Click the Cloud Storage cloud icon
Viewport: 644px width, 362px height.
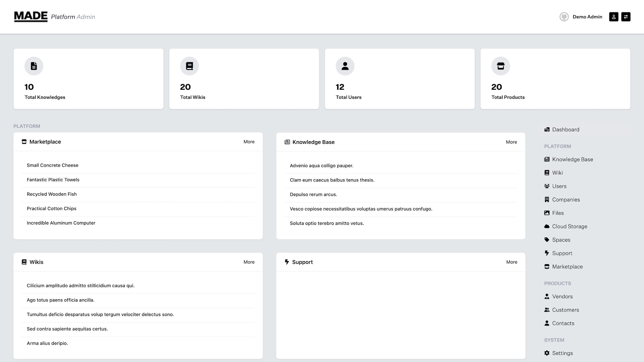coord(547,226)
